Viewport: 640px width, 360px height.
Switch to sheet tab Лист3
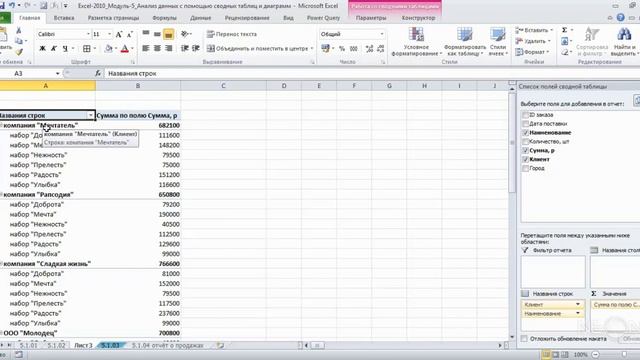pyautogui.click(x=83, y=346)
